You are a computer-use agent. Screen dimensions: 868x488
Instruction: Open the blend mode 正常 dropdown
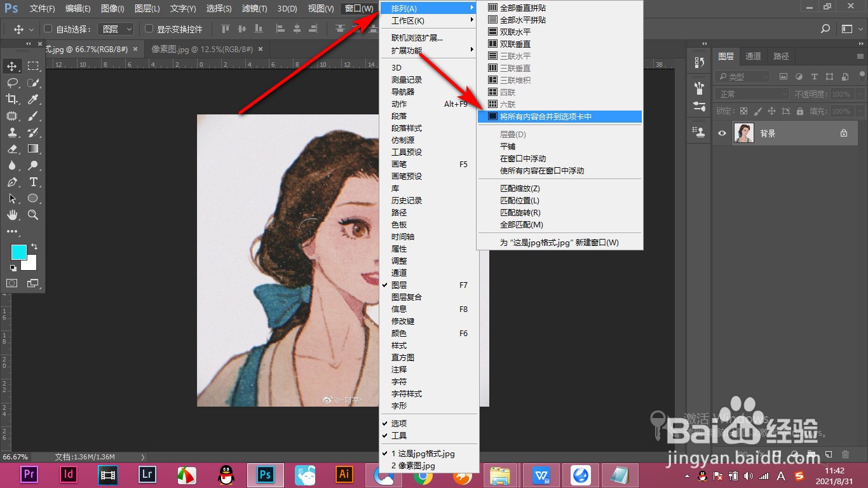pos(752,94)
